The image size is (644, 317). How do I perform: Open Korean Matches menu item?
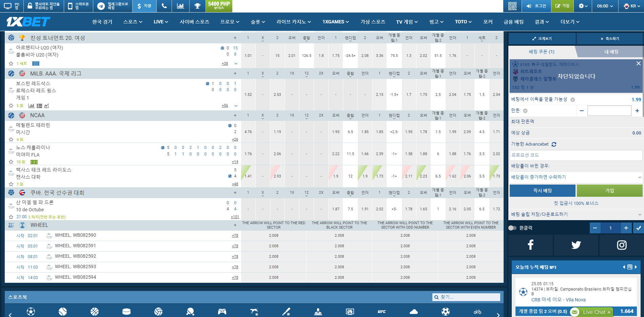102,22
